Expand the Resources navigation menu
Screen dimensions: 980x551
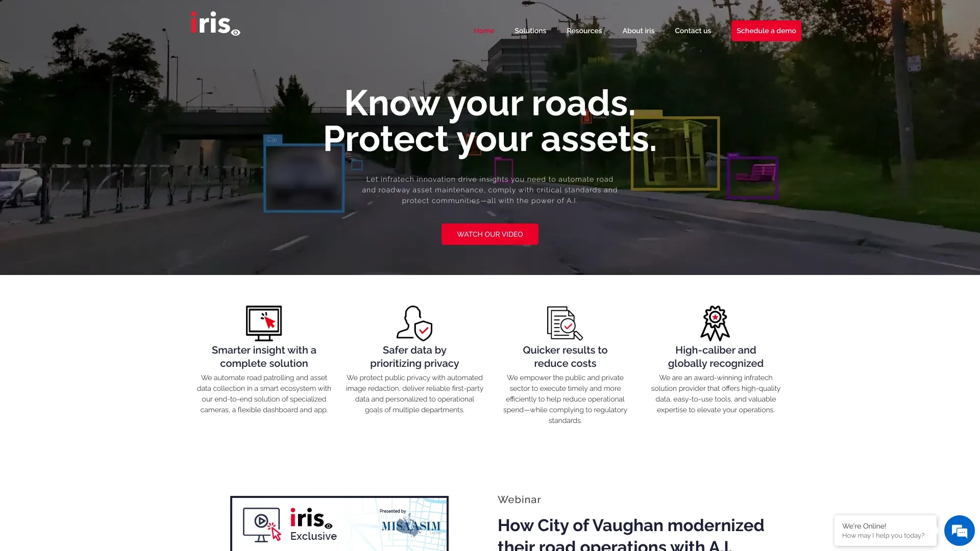pos(583,30)
